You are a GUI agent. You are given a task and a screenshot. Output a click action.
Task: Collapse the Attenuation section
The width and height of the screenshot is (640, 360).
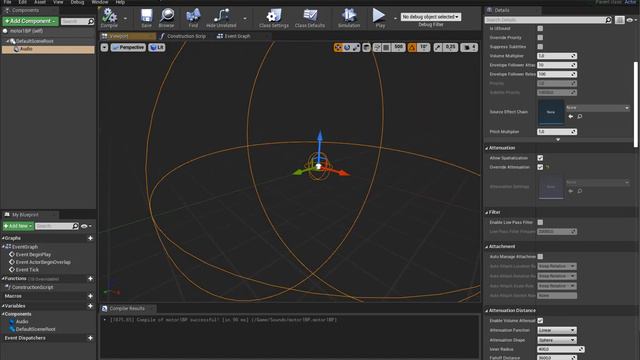[487, 148]
